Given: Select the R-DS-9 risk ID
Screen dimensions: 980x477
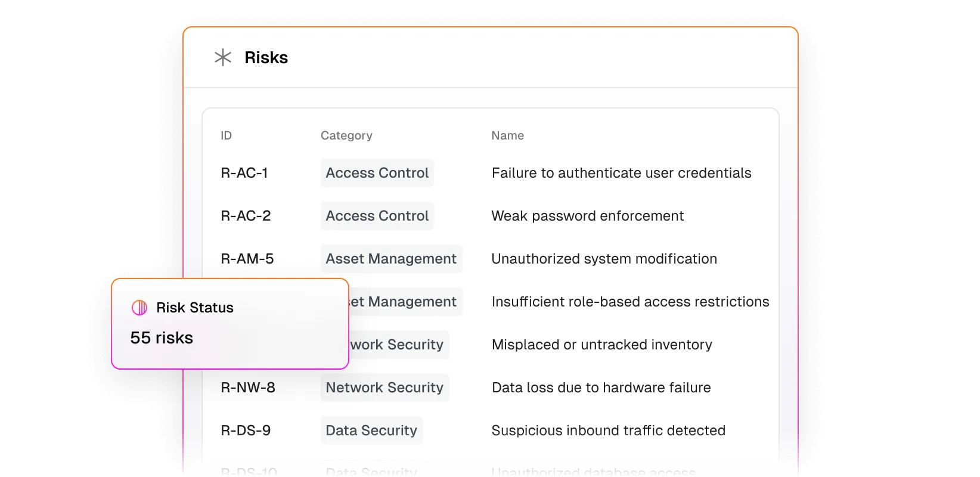Looking at the screenshot, I should [x=246, y=430].
